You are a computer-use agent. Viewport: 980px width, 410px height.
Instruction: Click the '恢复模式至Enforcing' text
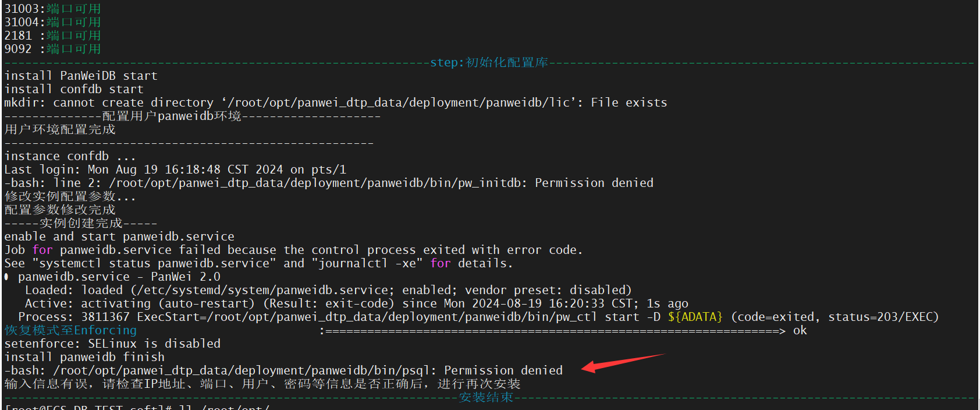pos(70,330)
